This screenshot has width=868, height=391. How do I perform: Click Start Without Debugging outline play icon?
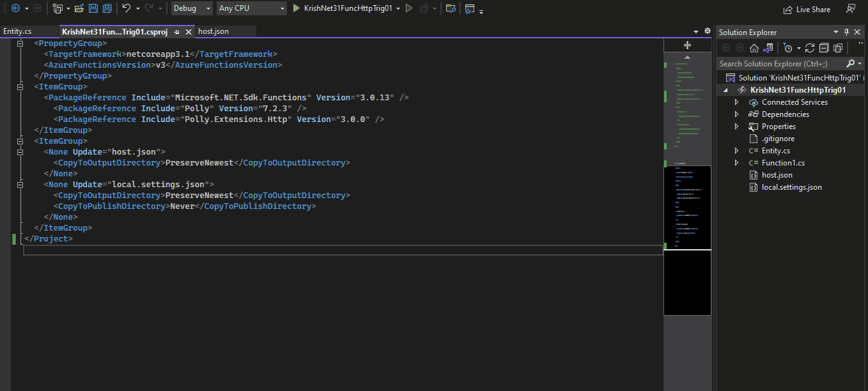tap(409, 8)
